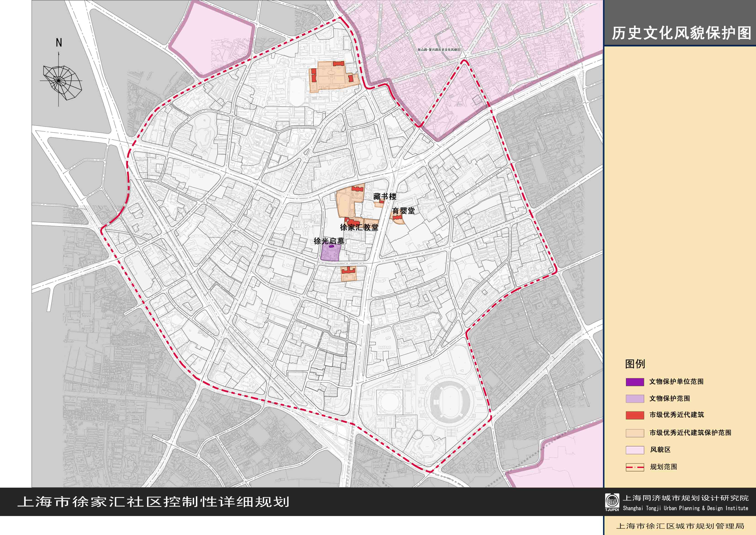This screenshot has height=535, width=756.
Task: Click the 衡山路-复兴路历史文化风貌区 label
Action: coord(439,50)
